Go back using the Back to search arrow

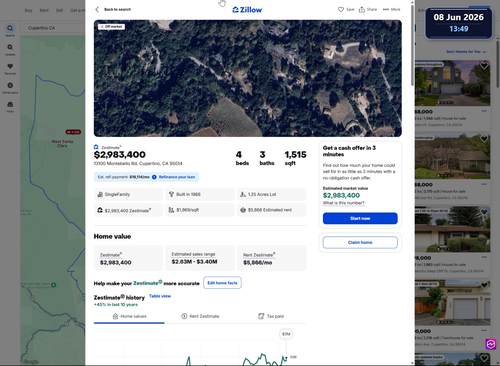97,9
